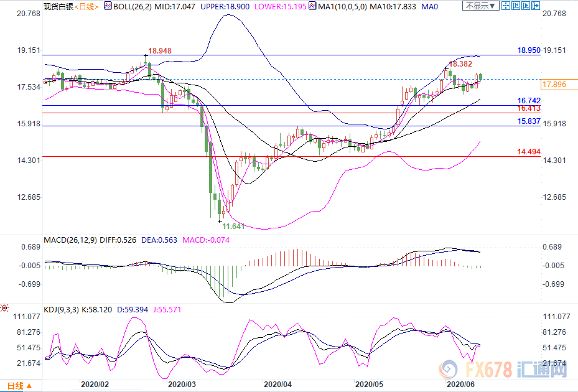The image size is (578, 392).
Task: Click the MA1(10,0,5,0) indicator label
Action: [342, 7]
